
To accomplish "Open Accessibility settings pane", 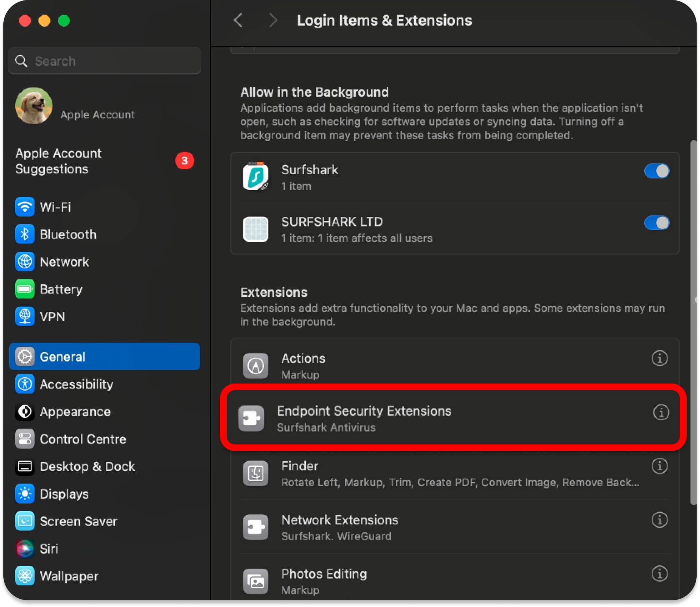I will tap(76, 384).
